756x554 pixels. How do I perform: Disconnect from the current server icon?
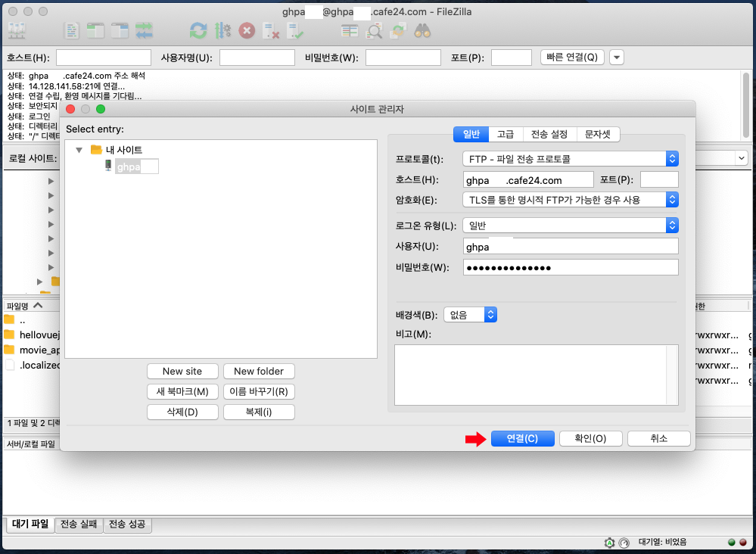coord(271,31)
